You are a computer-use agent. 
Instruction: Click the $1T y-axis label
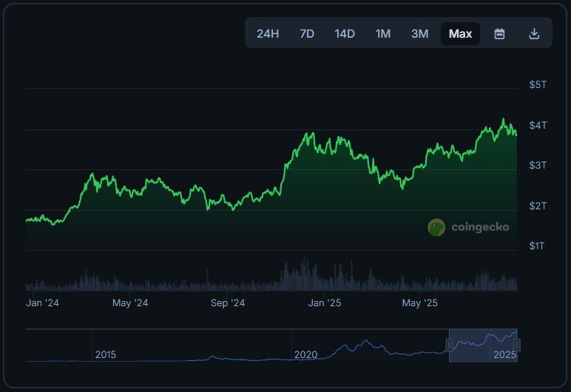538,246
